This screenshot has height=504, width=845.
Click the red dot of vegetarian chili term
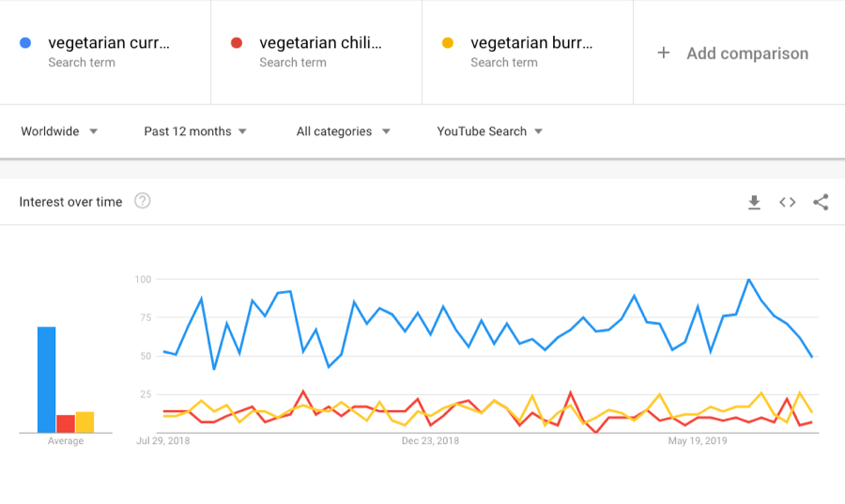coord(237,43)
